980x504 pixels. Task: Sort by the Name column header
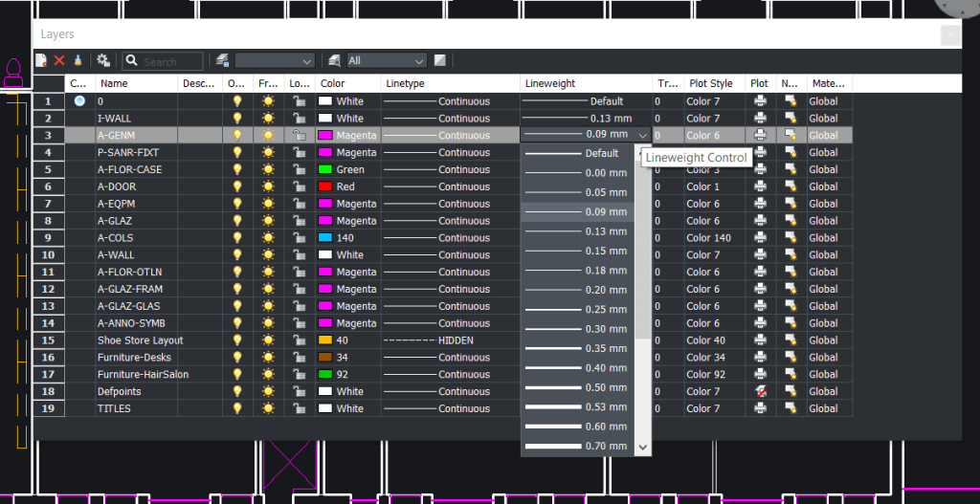click(x=136, y=83)
